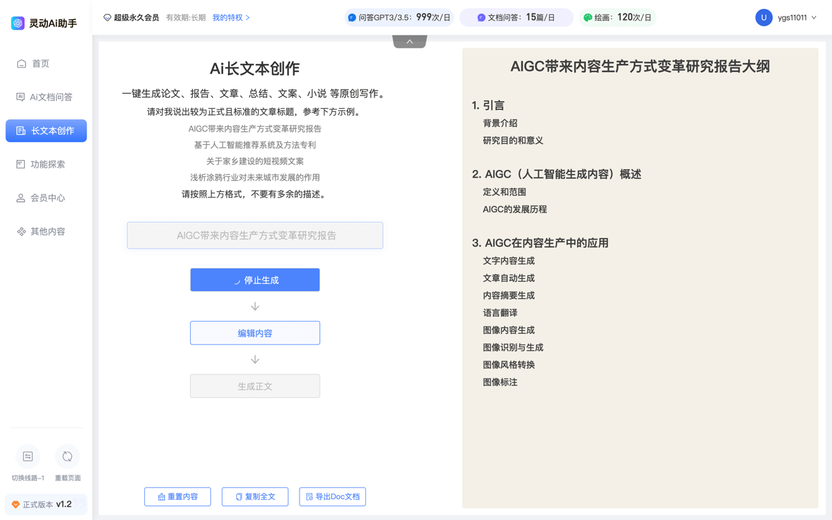Open 我的特权 link
The width and height of the screenshot is (832, 520).
pos(231,18)
